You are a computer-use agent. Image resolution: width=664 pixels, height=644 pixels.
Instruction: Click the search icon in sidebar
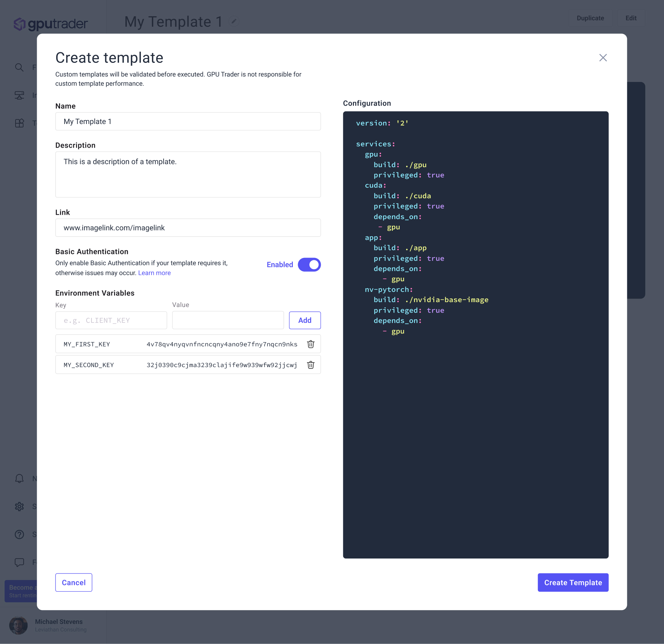19,67
